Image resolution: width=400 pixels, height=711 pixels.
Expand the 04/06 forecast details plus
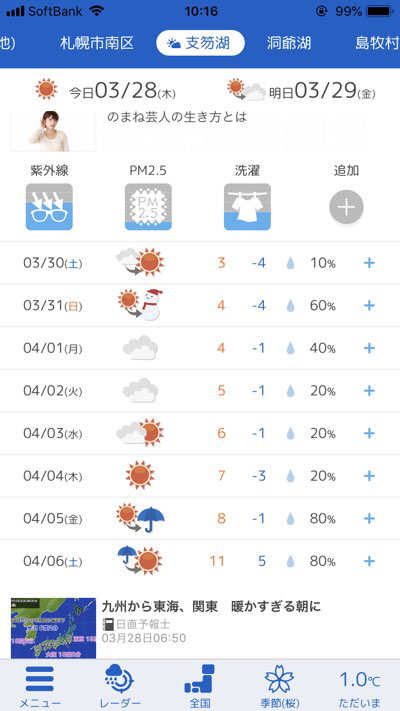tap(369, 561)
